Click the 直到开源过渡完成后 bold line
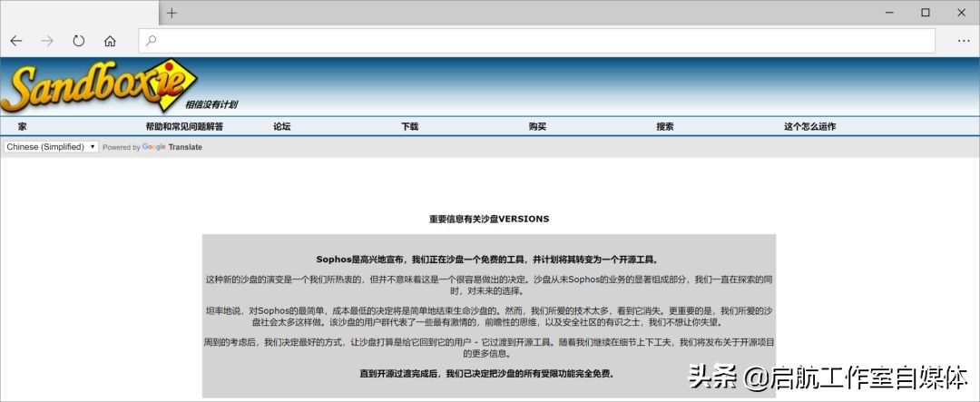Viewport: 980px width, 402px height. [487, 374]
